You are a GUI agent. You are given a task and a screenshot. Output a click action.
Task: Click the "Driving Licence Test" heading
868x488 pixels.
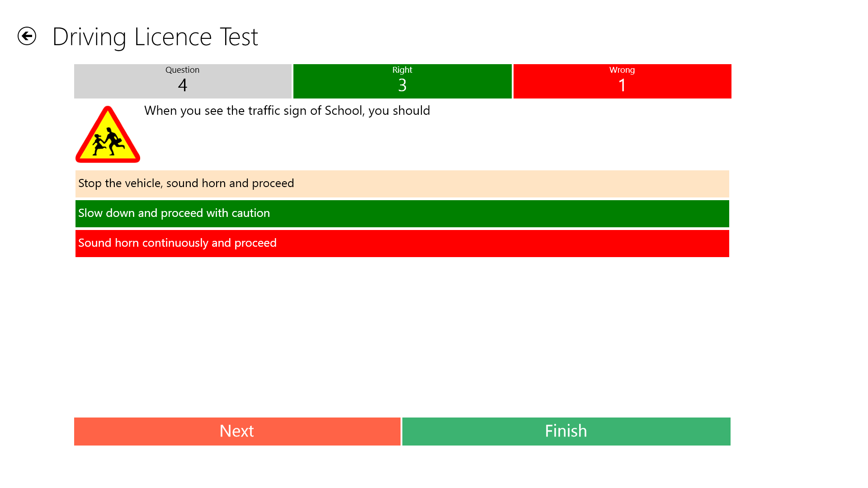click(x=156, y=36)
